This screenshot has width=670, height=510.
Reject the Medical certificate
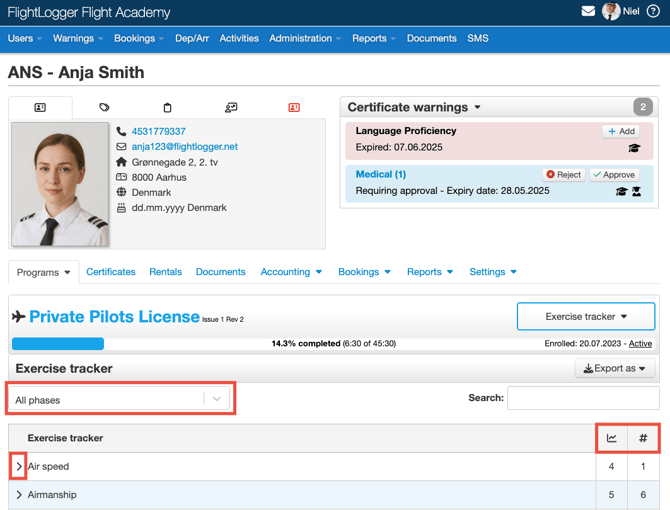564,174
